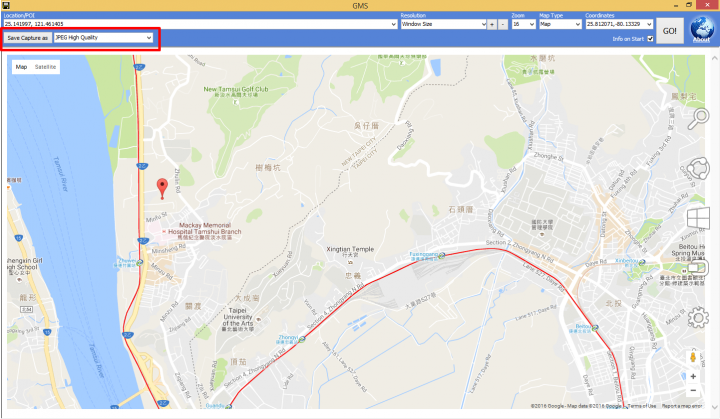Click the Xingtian Temple marker icon
Image resolution: width=720 pixels, height=419 pixels.
coord(350,261)
